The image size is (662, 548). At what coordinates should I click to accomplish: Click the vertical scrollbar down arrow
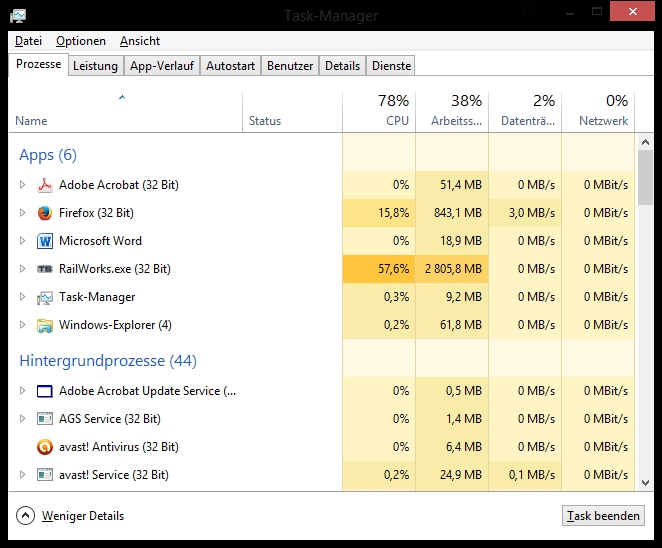click(x=645, y=483)
